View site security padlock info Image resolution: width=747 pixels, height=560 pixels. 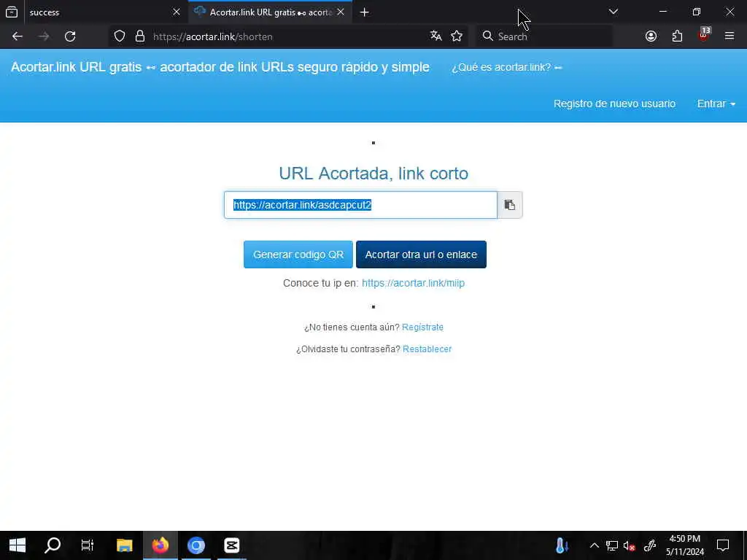click(x=140, y=36)
